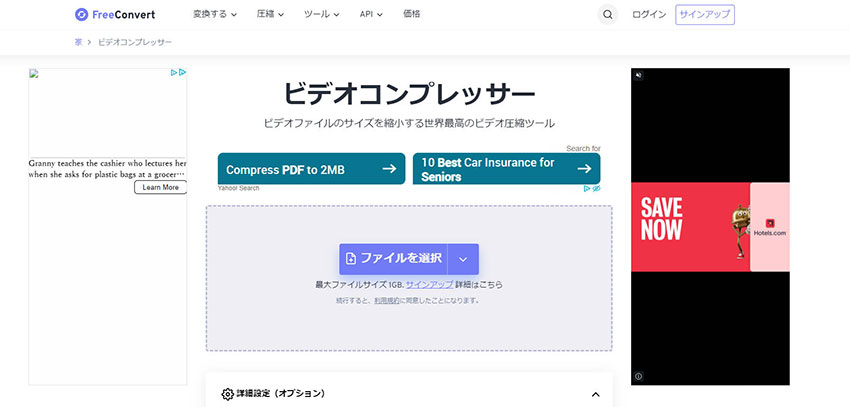Screen dimensions: 850x407
Task: Go to 家 in the breadcrumb
Action: 79,42
